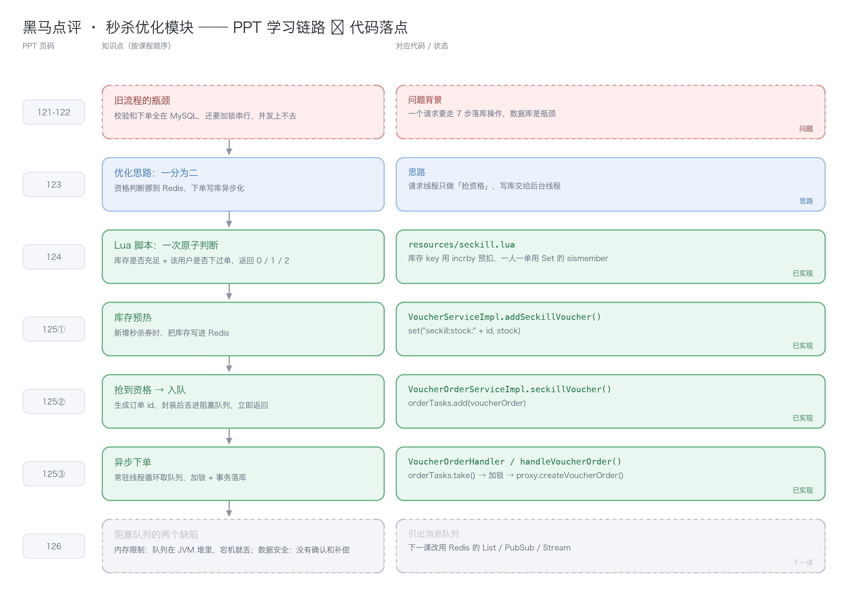The height and width of the screenshot is (616, 848).
Task: Click the page badge 123
Action: coord(54,185)
